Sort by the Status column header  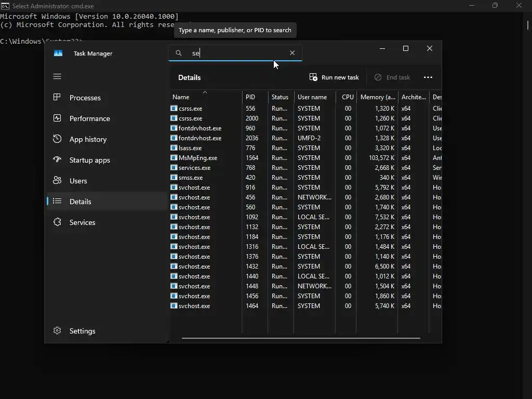click(x=281, y=97)
